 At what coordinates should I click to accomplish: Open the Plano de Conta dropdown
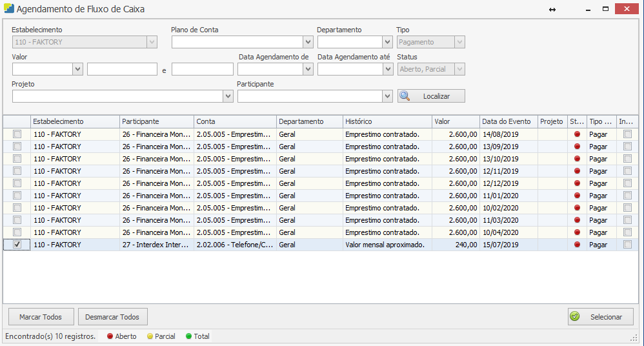pos(308,43)
